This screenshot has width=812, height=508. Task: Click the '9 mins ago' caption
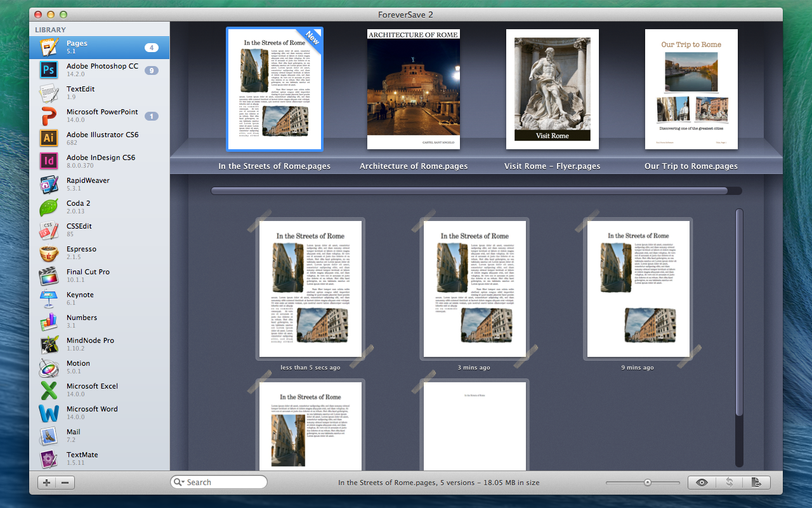pyautogui.click(x=638, y=368)
